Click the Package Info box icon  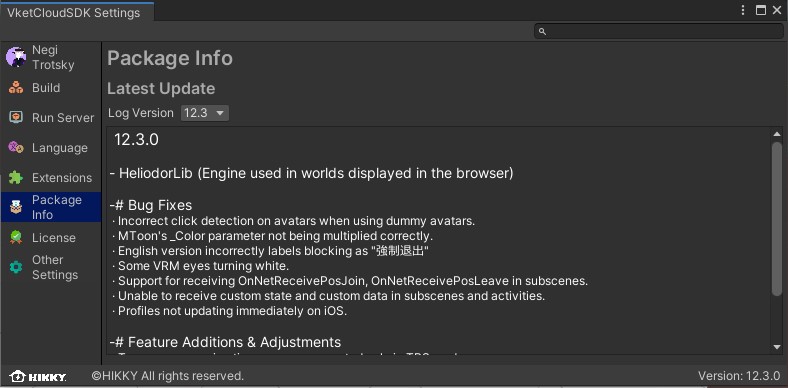pyautogui.click(x=16, y=207)
